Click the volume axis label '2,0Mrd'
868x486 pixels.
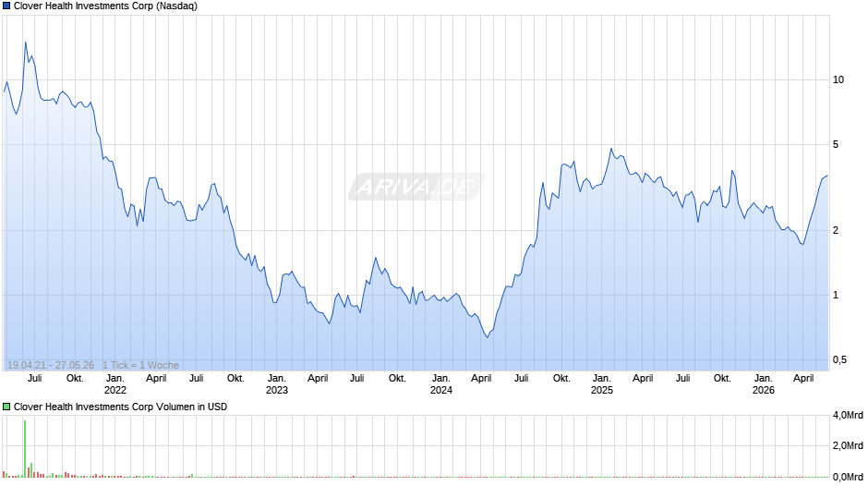(848, 445)
